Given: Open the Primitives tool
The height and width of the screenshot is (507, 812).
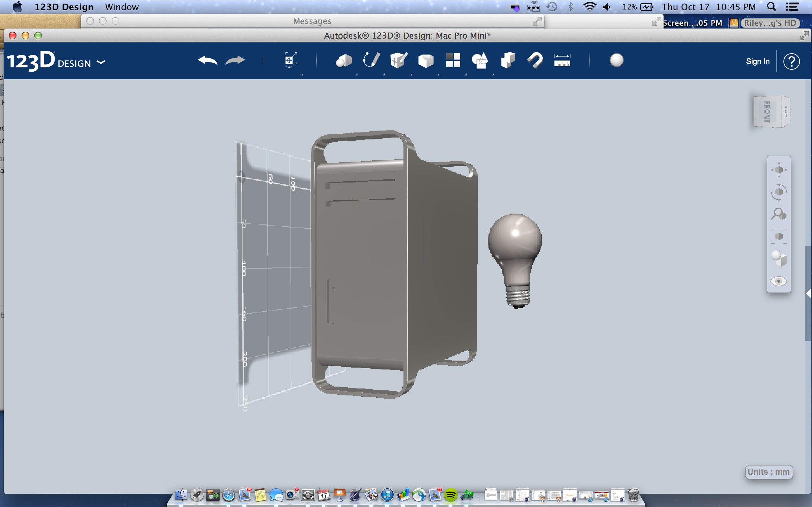Looking at the screenshot, I should (x=343, y=60).
